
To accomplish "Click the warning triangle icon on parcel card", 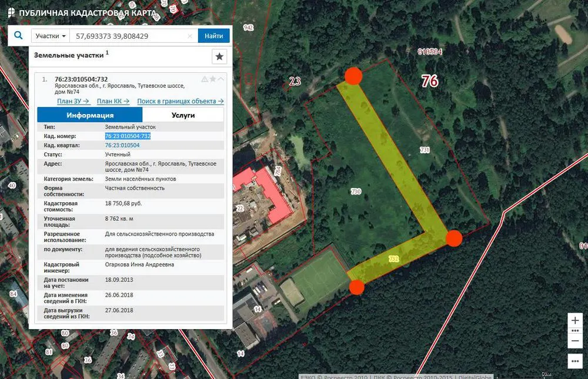I will coord(205,79).
